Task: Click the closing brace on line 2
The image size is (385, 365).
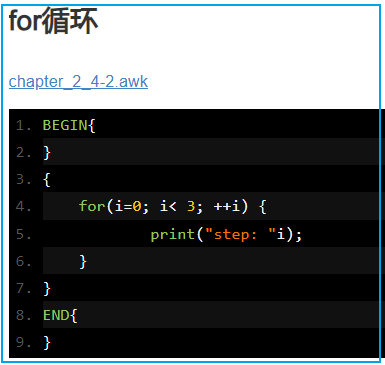Action: pyautogui.click(x=47, y=153)
